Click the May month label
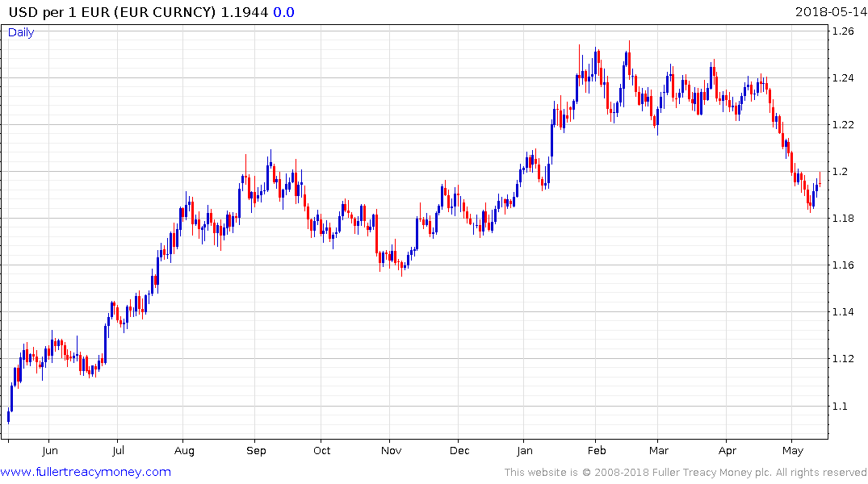This screenshot has width=868, height=484. [x=793, y=451]
